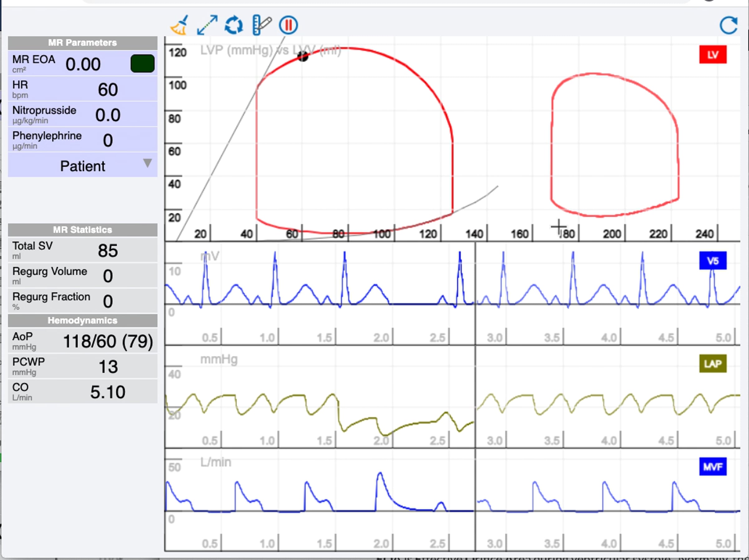
Task: Click the diagonal resize arrows icon
Action: 207,25
